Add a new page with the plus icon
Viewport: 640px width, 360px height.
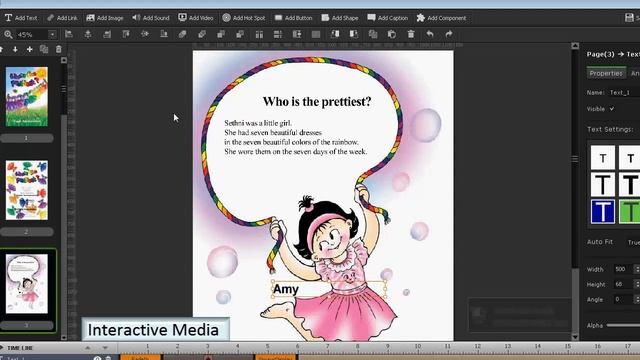pyautogui.click(x=29, y=49)
